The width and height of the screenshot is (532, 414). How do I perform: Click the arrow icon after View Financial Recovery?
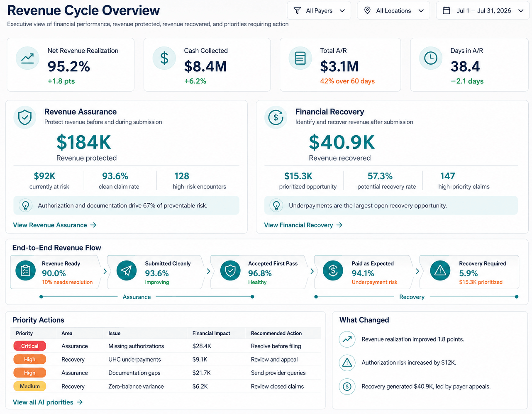339,225
